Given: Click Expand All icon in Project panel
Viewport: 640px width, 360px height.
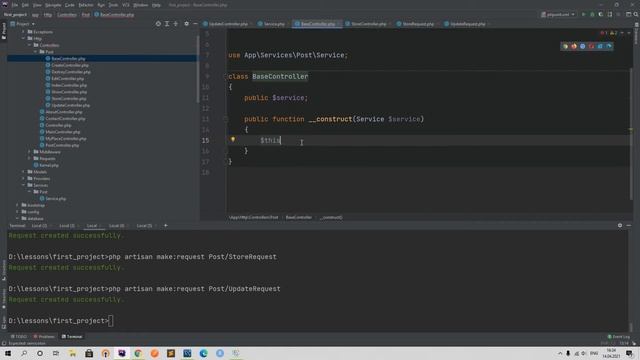Looking at the screenshot, I should [x=167, y=24].
